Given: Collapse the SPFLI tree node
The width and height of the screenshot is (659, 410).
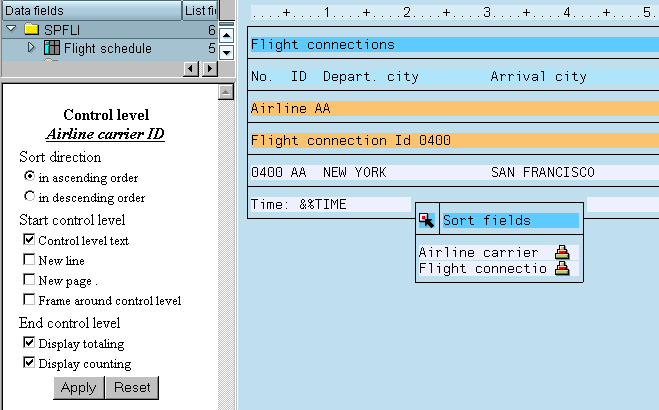Looking at the screenshot, I should point(11,30).
